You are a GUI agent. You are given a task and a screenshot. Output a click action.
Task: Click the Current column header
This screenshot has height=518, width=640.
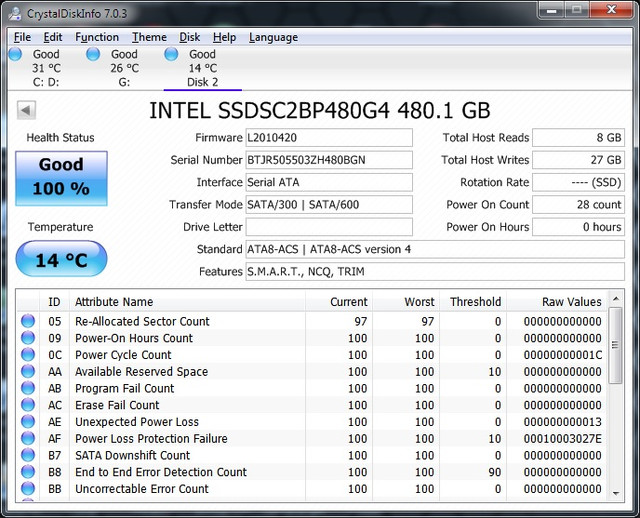tap(339, 302)
